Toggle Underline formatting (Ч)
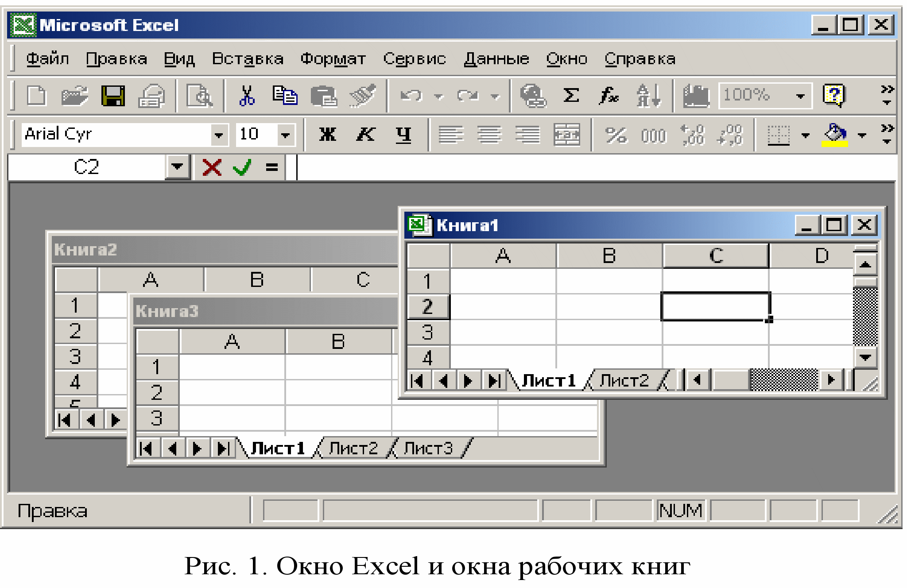 [403, 135]
